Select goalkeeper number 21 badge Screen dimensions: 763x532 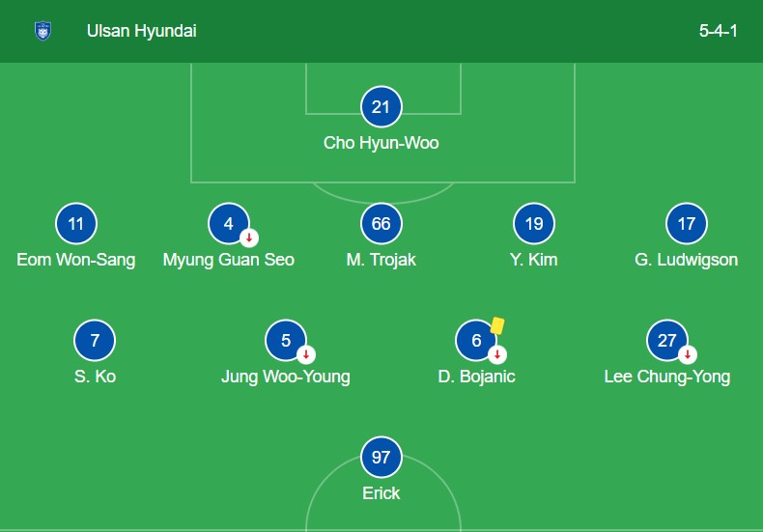381,107
